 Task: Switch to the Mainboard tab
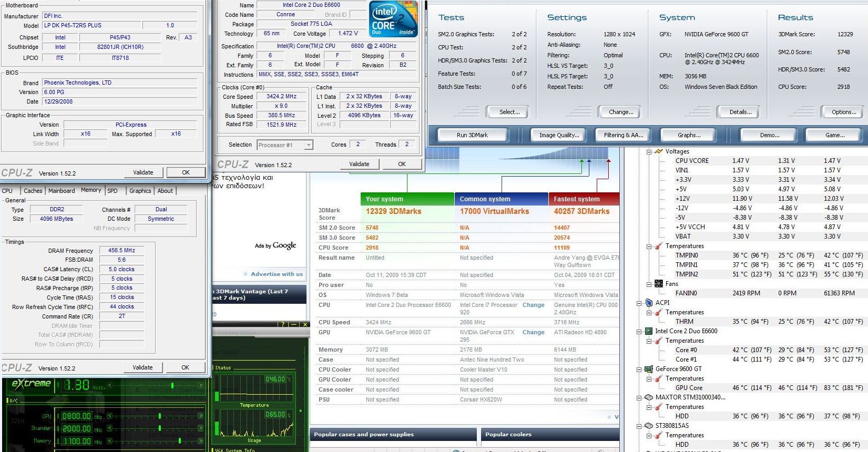[62, 191]
